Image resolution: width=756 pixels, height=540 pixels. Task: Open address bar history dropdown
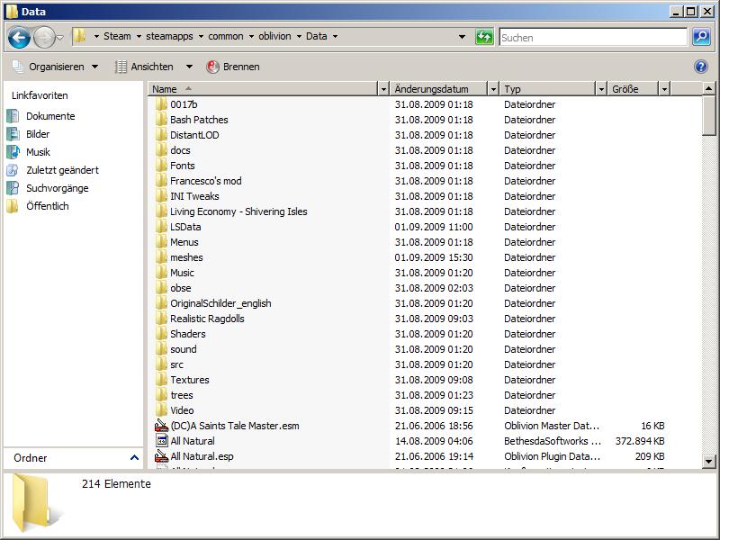point(463,37)
